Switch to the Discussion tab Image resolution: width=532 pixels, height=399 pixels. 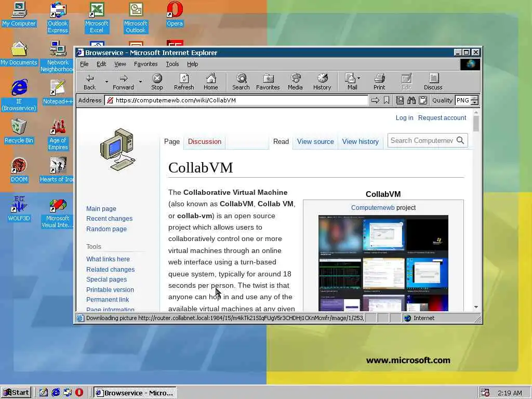(205, 141)
